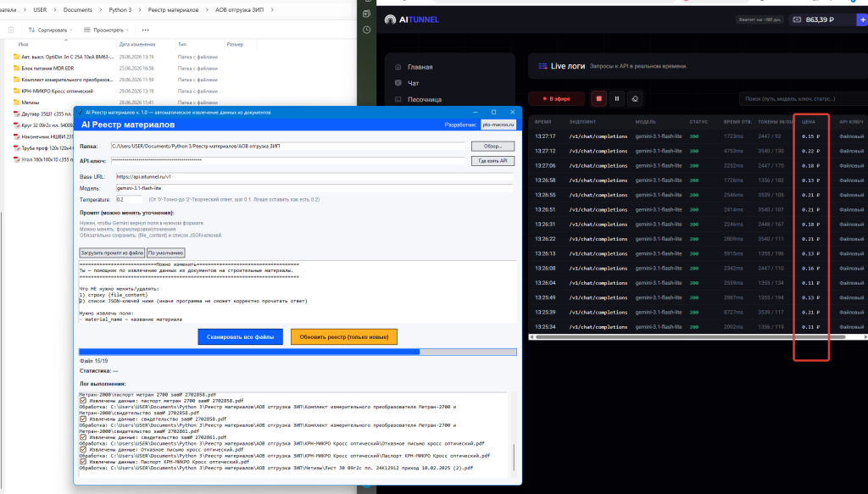
Task: Expand the chevron after Реестр материалов in breadcrumb
Action: (x=207, y=9)
